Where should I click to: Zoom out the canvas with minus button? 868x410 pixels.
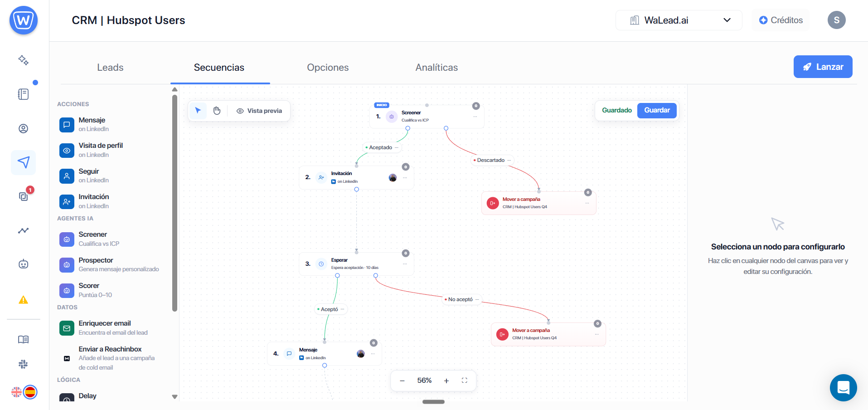pos(402,381)
